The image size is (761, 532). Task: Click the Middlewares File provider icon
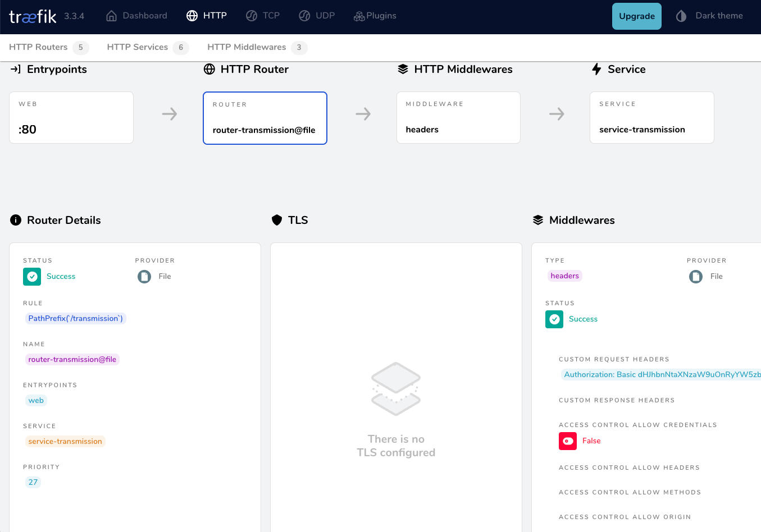click(696, 277)
